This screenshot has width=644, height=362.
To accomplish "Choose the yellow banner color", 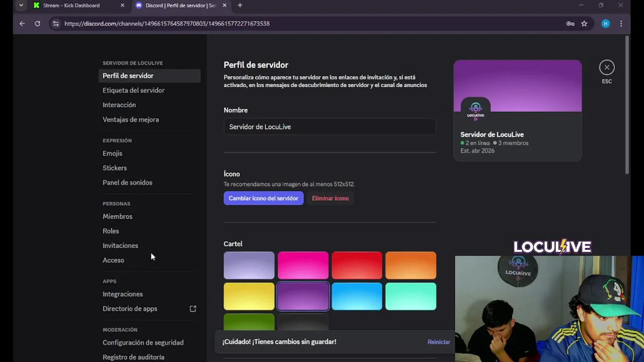I will pos(249,296).
